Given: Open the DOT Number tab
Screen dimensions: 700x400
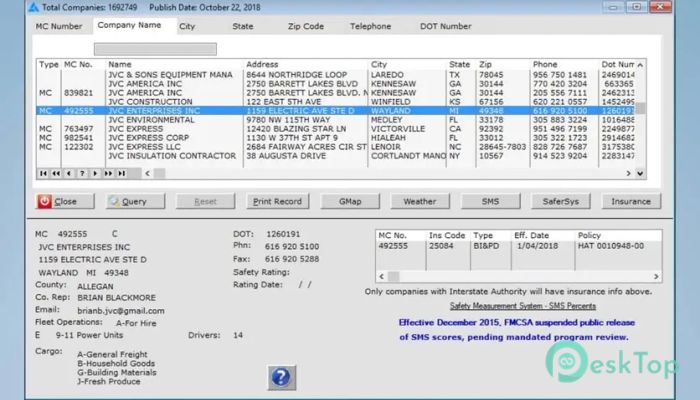Looking at the screenshot, I should point(446,26).
